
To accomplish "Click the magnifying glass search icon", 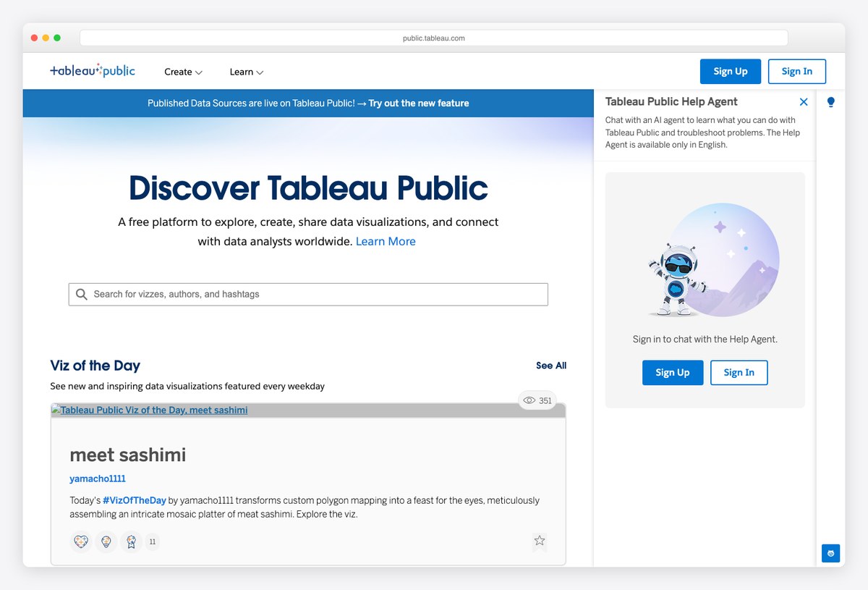I will click(82, 294).
